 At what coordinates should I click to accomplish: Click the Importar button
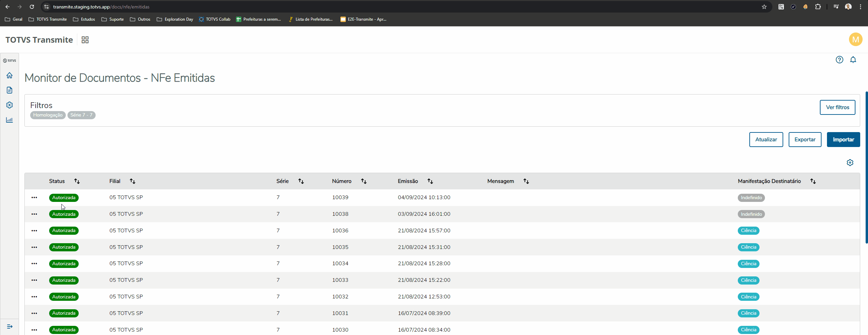[x=843, y=140]
